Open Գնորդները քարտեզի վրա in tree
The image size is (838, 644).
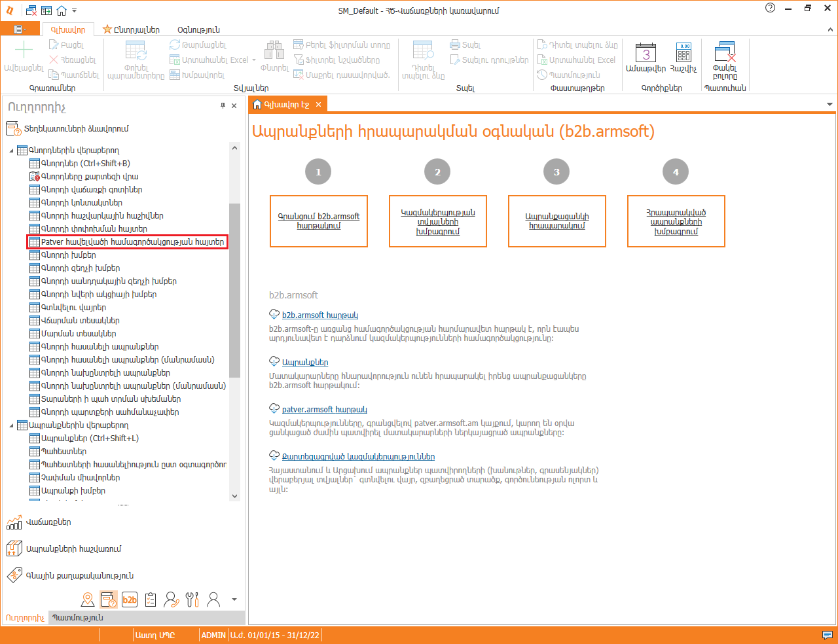click(x=84, y=177)
